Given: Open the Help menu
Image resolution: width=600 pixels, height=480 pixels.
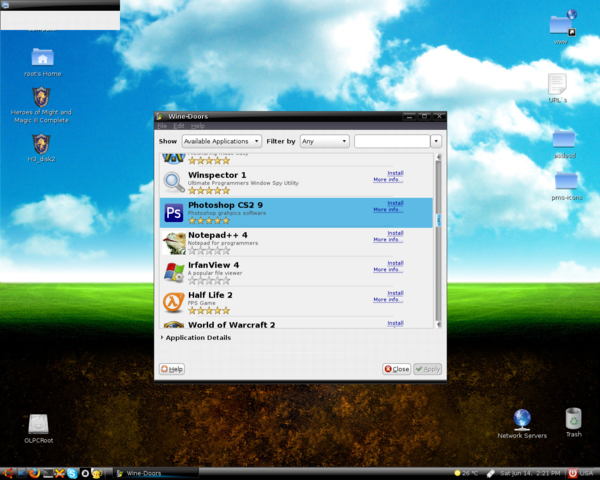Looking at the screenshot, I should (198, 126).
